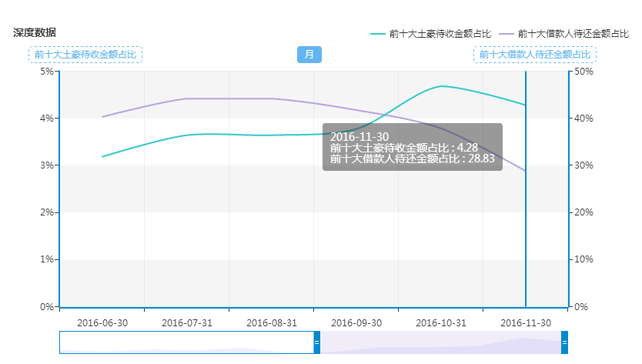Click the 2016-10-31 x-axis label

click(x=441, y=323)
